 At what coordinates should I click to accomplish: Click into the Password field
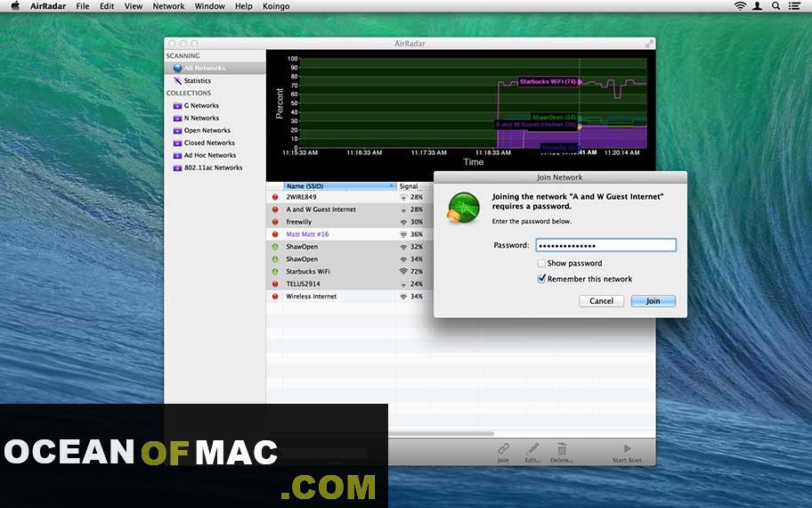[606, 245]
